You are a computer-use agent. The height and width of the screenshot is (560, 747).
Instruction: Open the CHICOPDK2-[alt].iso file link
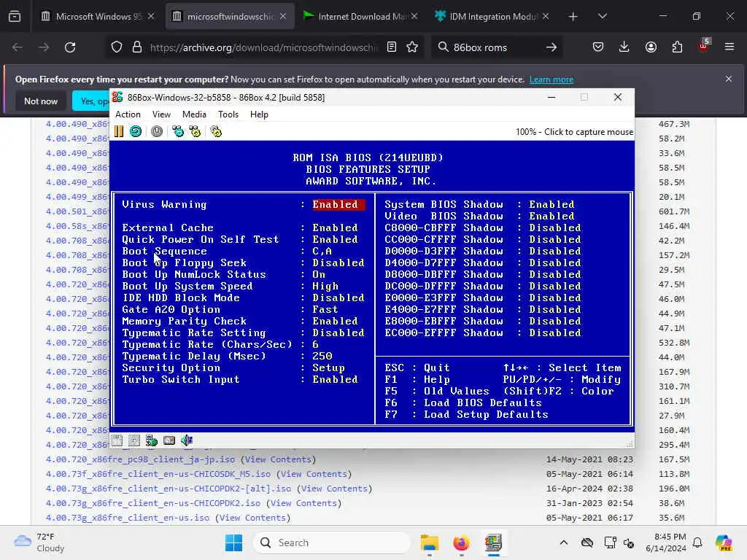(169, 489)
